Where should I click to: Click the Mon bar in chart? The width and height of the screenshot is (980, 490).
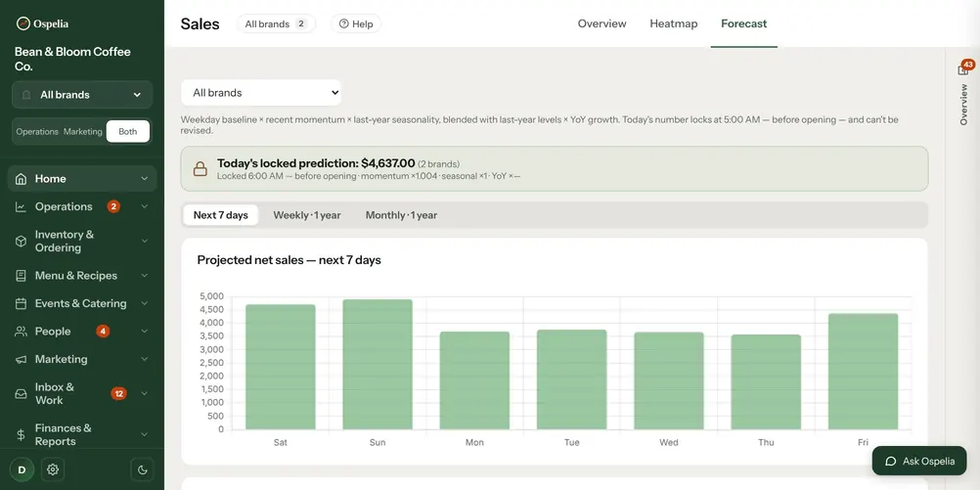474,380
